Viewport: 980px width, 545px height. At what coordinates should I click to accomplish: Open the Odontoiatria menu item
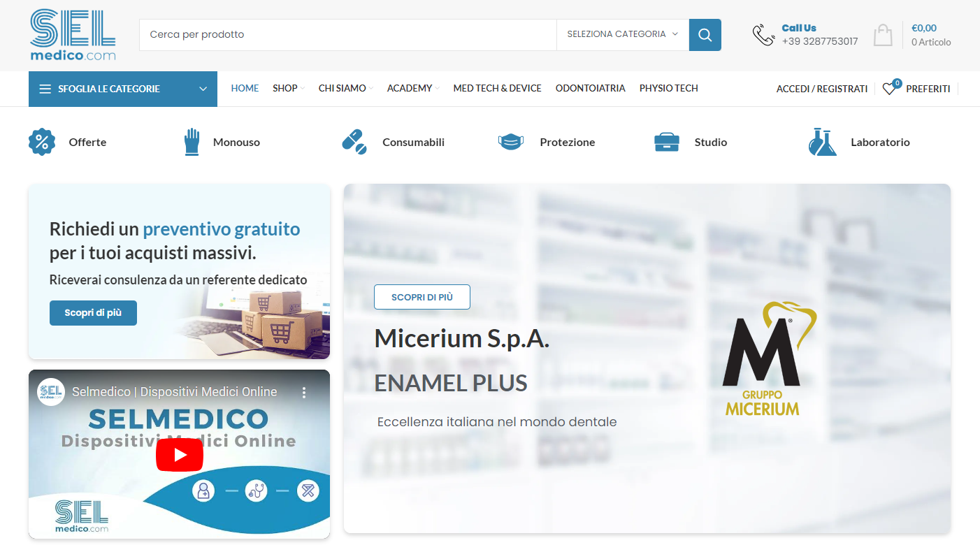[x=591, y=89]
